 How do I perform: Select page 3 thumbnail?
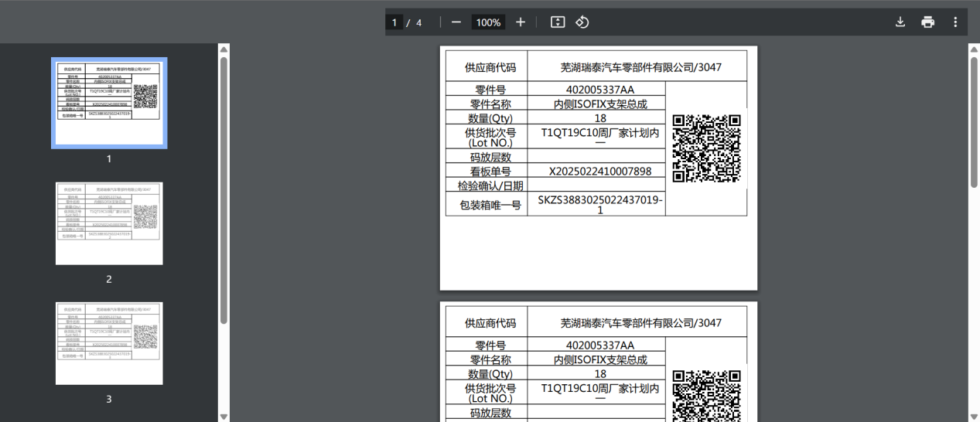(x=109, y=343)
